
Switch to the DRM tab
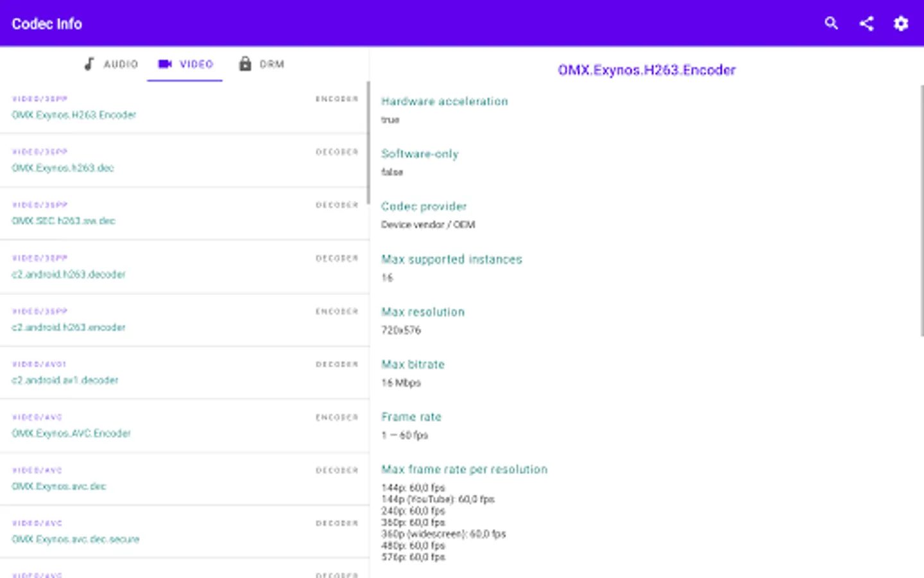pyautogui.click(x=261, y=64)
